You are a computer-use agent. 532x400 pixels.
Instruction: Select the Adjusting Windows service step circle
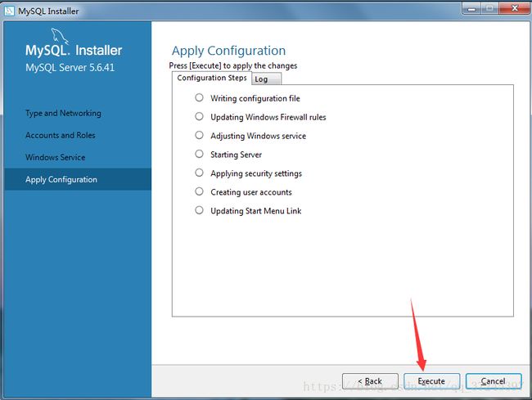[199, 135]
